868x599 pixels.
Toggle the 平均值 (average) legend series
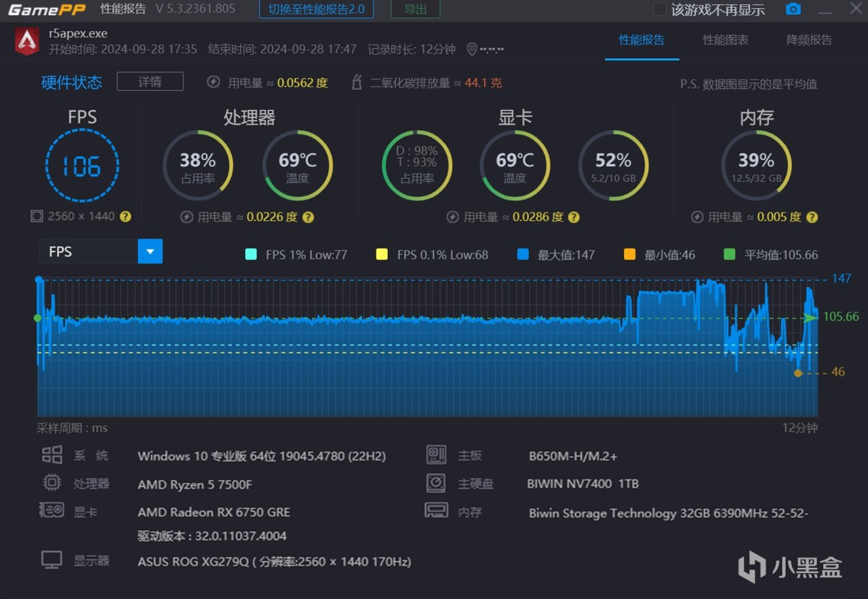[x=771, y=254]
